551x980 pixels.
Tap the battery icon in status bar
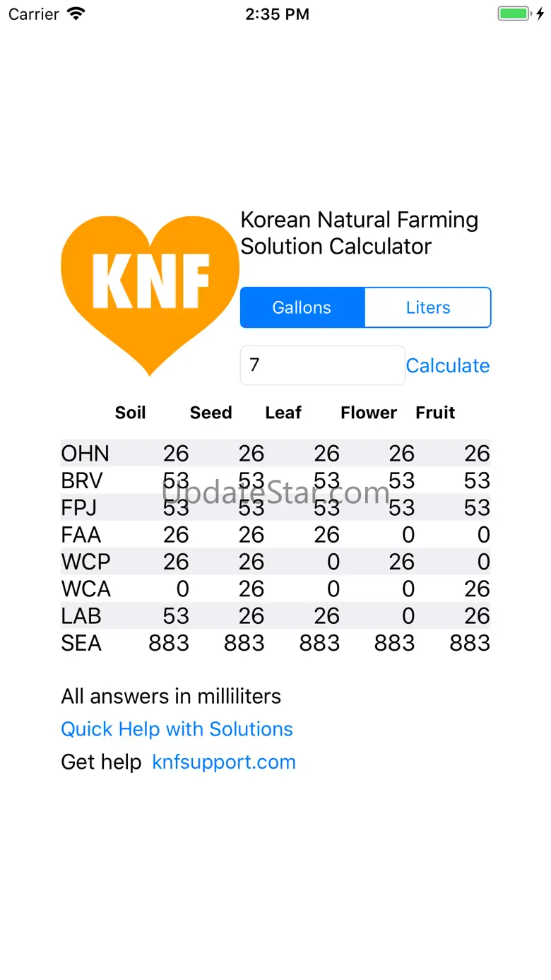pyautogui.click(x=514, y=14)
